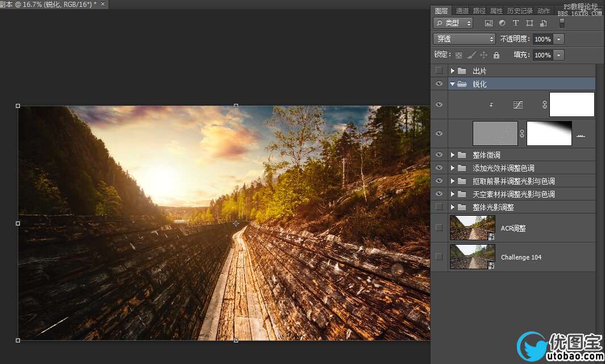The width and height of the screenshot is (605, 364).
Task: Collapse the 锐化 group
Action: click(x=452, y=84)
